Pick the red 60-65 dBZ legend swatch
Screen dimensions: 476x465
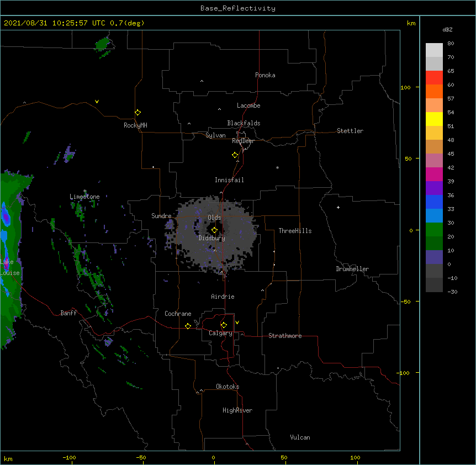(x=434, y=77)
